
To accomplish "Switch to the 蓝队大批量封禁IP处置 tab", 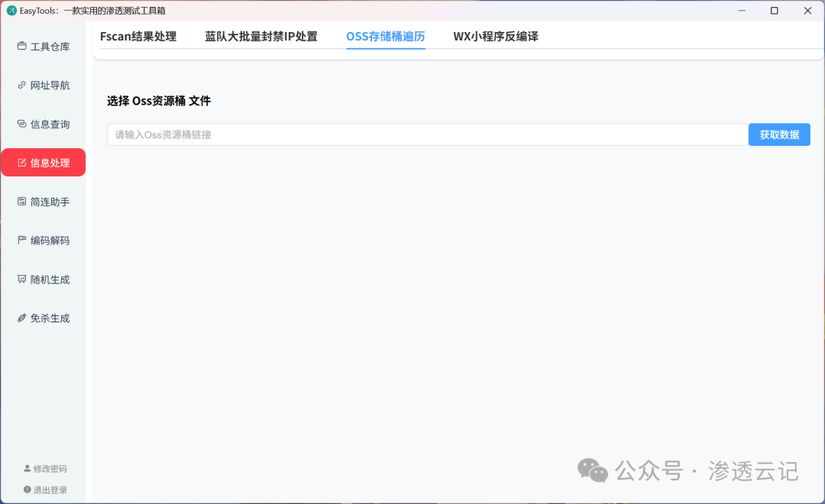I will click(261, 37).
